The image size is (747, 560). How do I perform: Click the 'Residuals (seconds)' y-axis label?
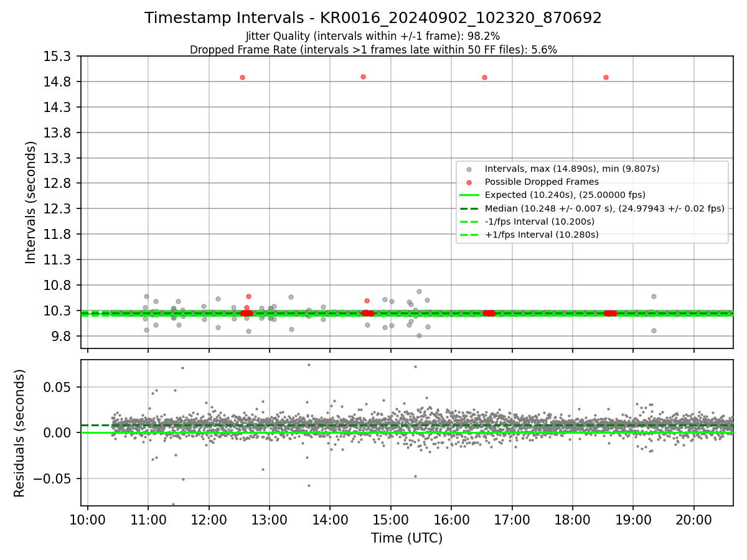point(19,433)
